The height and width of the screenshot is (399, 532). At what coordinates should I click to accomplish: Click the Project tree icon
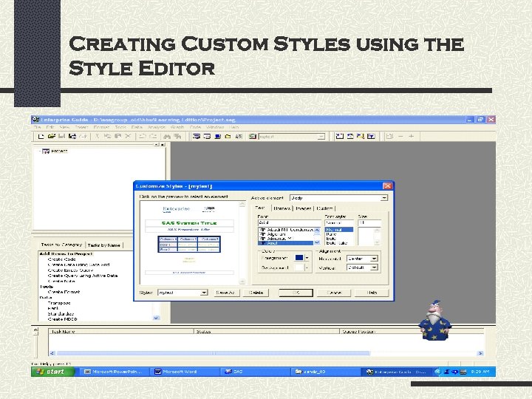46,151
